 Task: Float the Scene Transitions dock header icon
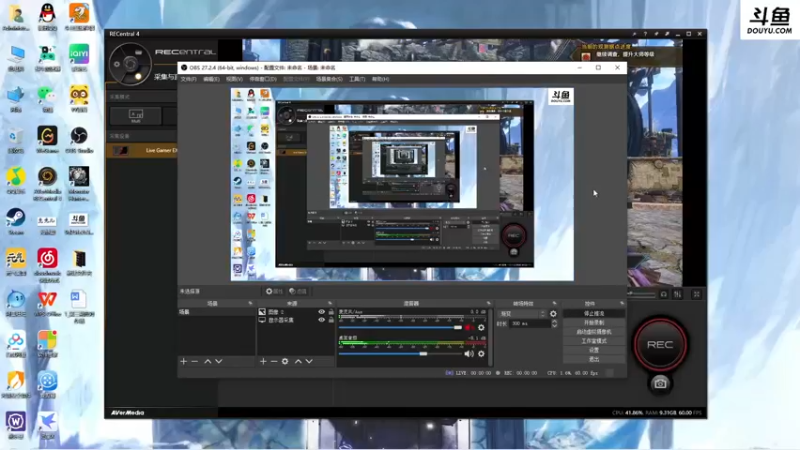[x=555, y=304]
